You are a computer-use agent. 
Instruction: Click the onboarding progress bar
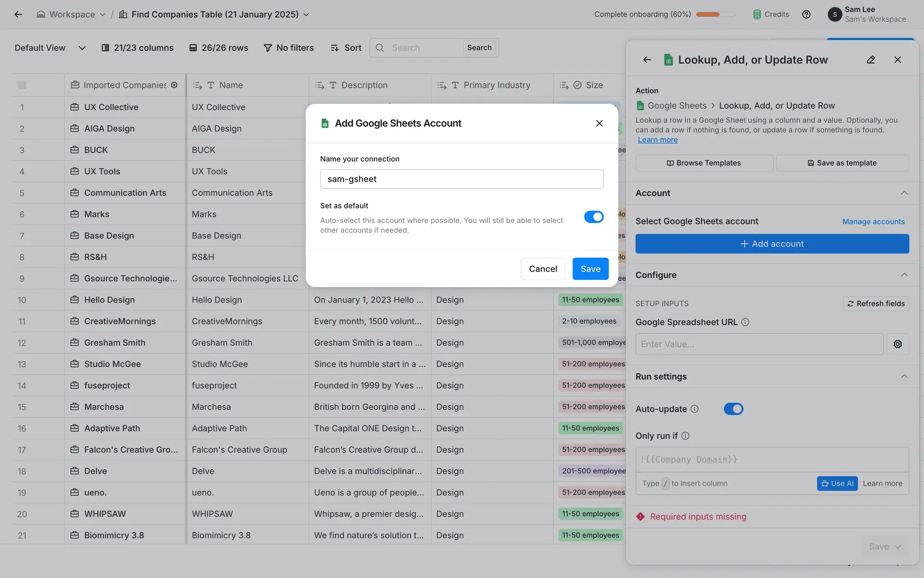(x=715, y=14)
